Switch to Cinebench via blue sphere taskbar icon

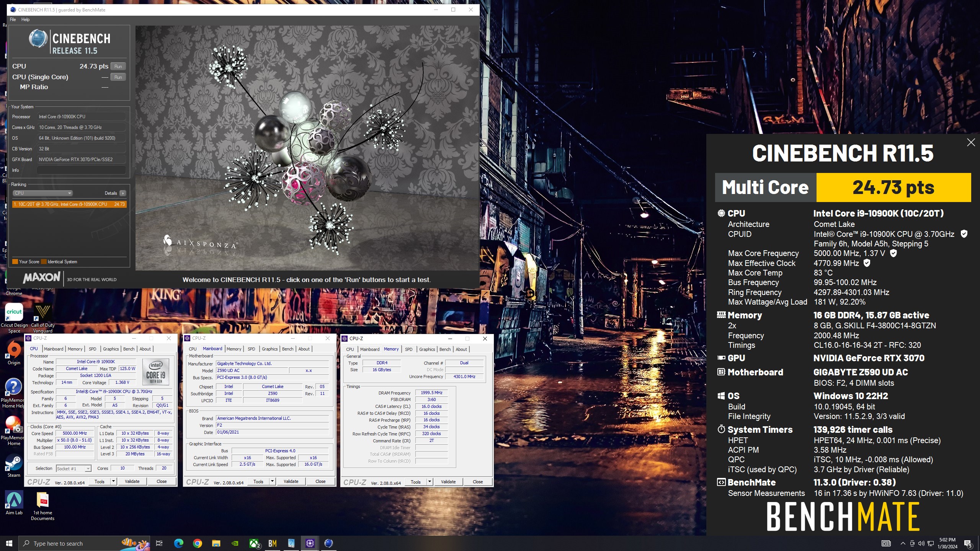(328, 543)
